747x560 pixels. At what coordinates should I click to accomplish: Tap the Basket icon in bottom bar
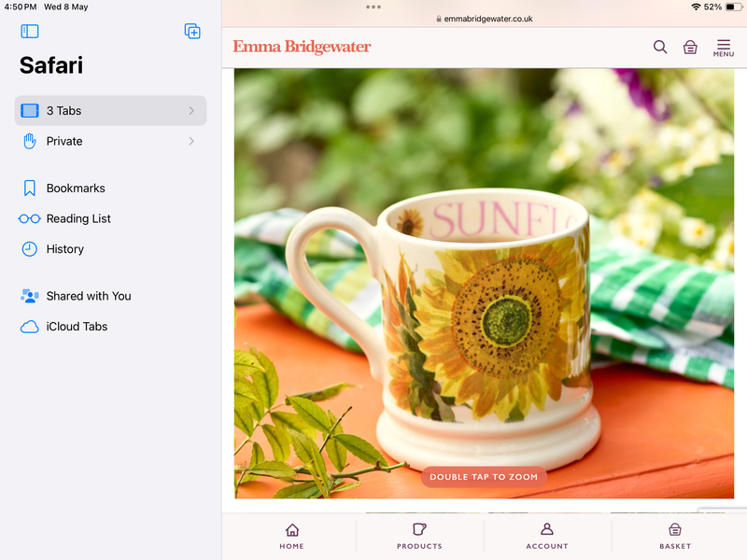point(675,529)
